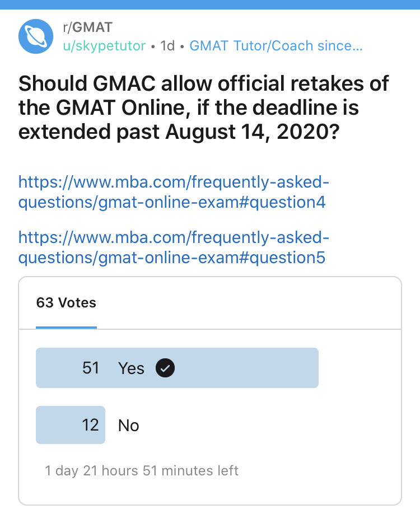This screenshot has width=420, height=514.
Task: Click the blue underline below 63 Votes
Action: [x=66, y=328]
